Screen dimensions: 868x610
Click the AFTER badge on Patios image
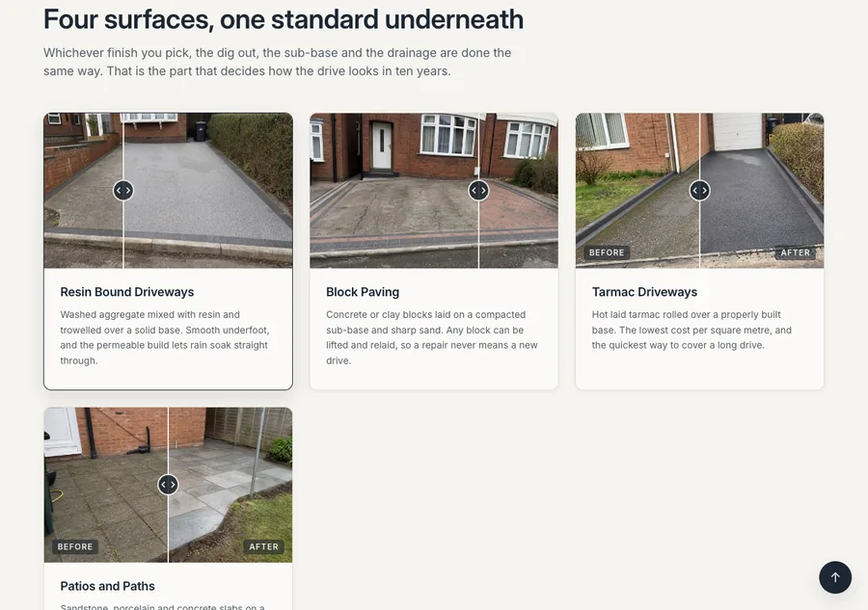coord(263,547)
